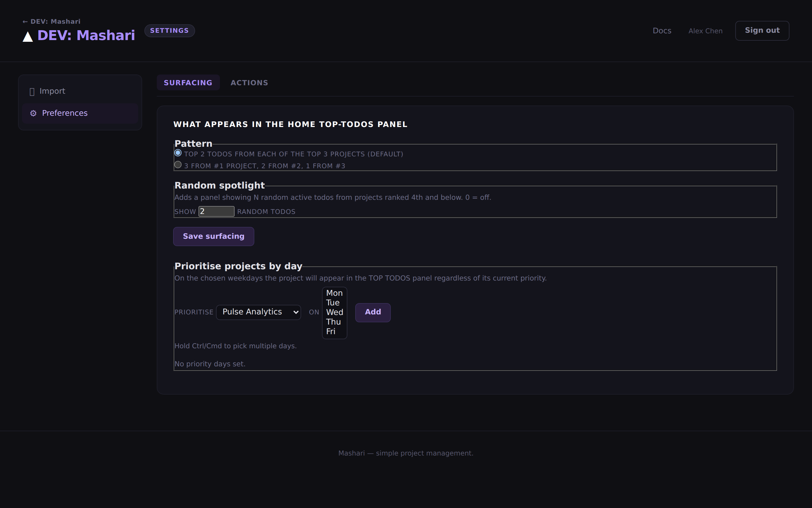Click the Save surfacing button

pyautogui.click(x=213, y=236)
